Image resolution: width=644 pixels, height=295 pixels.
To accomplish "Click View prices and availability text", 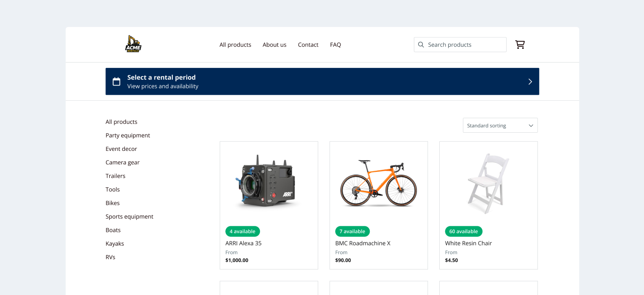I will pos(163,86).
